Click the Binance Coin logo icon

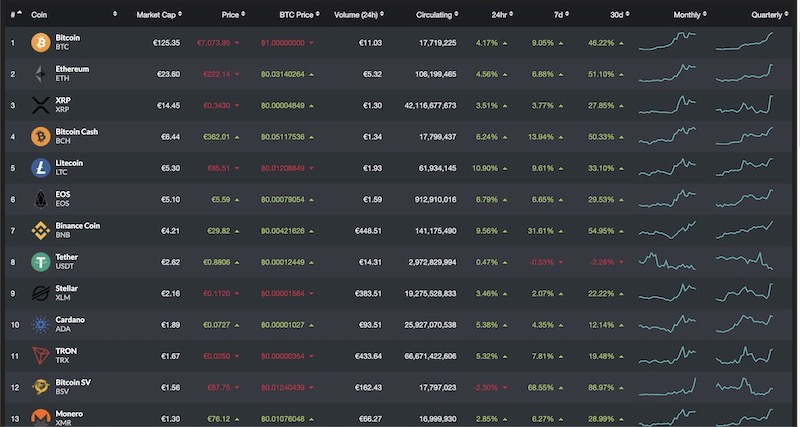[x=41, y=230]
